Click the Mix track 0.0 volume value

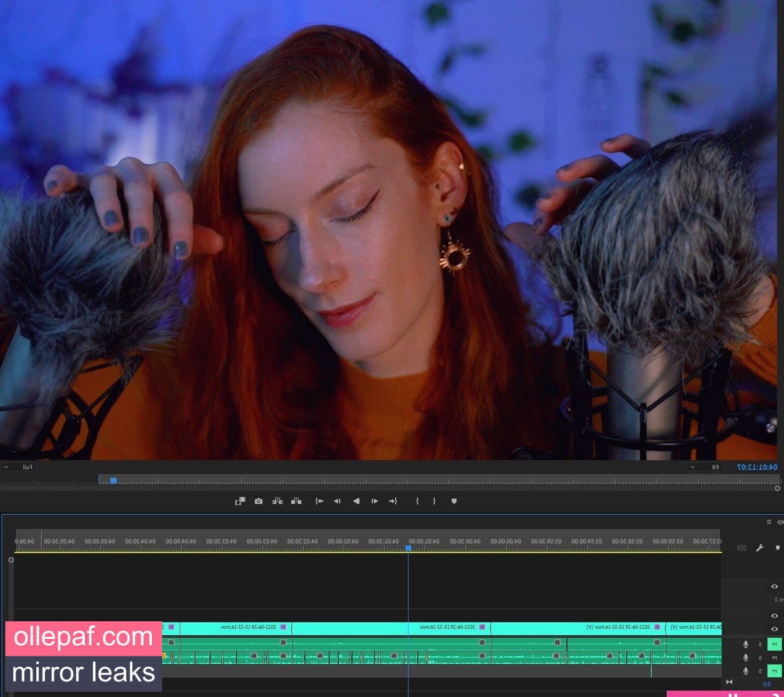(x=766, y=684)
